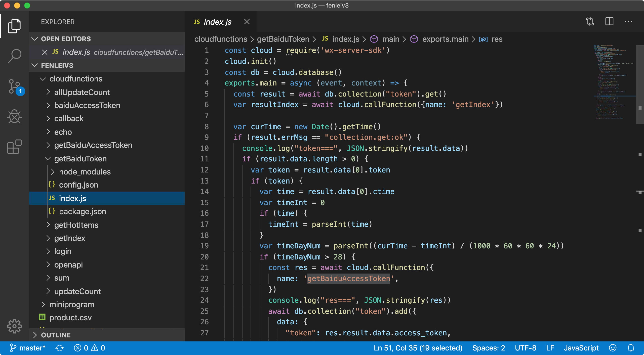Collapse the getBaiduToken folder

click(x=80, y=159)
